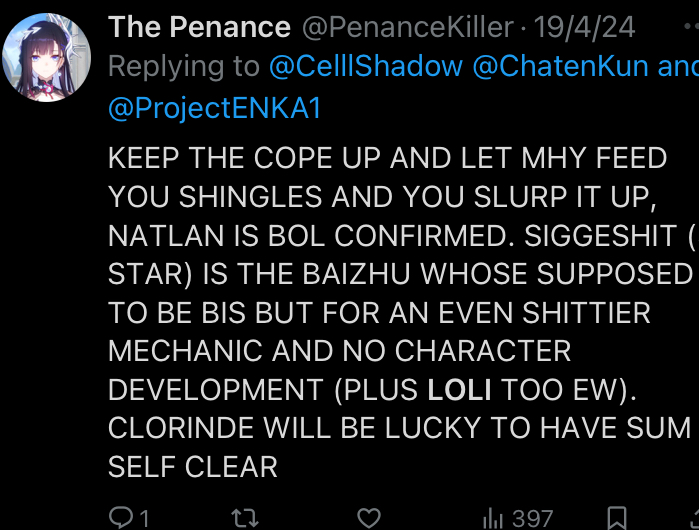The width and height of the screenshot is (699, 530).
Task: Click the "Replying to" label
Action: point(184,67)
